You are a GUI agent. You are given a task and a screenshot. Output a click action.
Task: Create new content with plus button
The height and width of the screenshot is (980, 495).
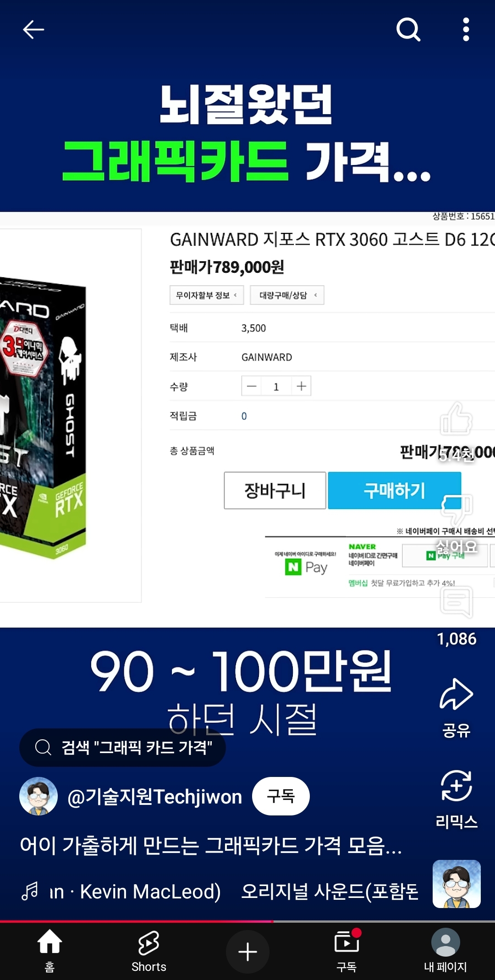point(247,952)
